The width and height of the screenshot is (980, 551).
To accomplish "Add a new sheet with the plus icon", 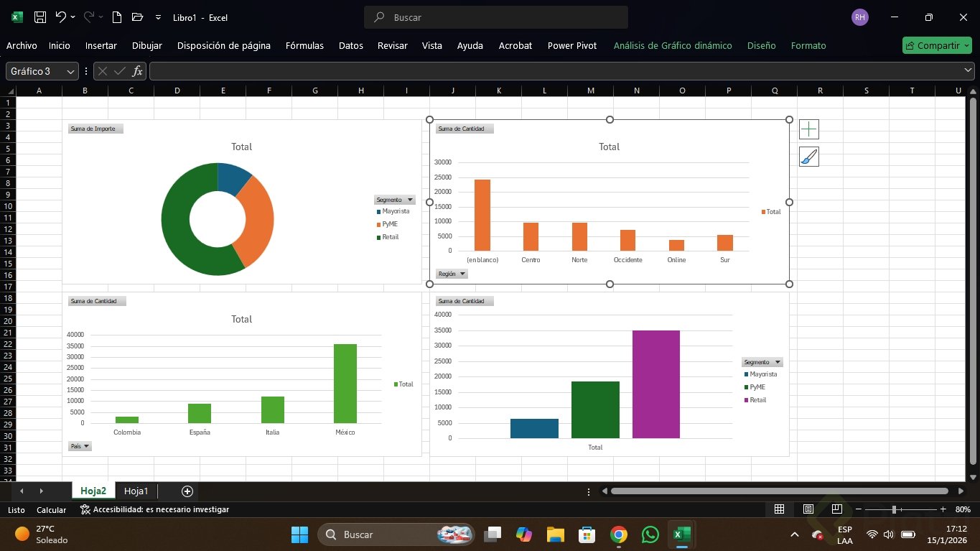I will pyautogui.click(x=187, y=491).
